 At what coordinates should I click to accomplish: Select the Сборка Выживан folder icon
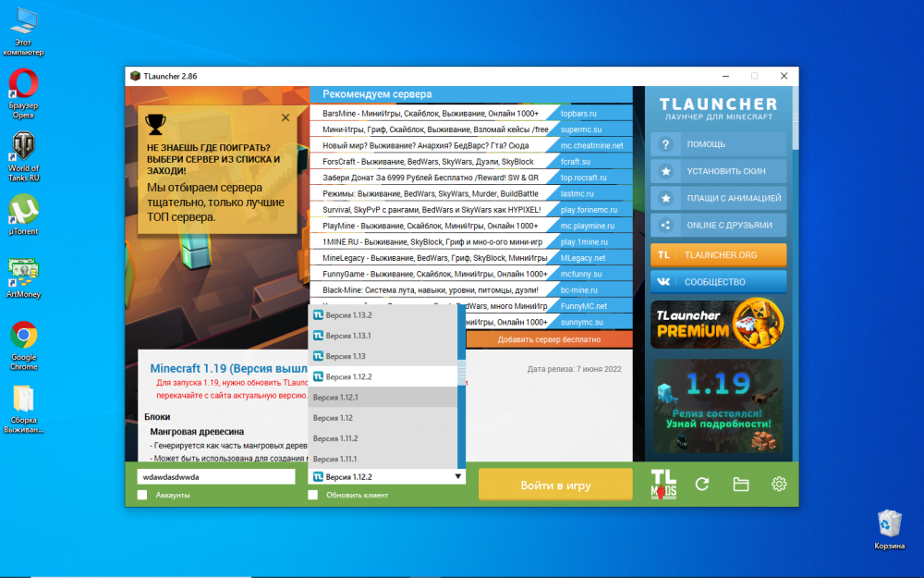[x=24, y=409]
